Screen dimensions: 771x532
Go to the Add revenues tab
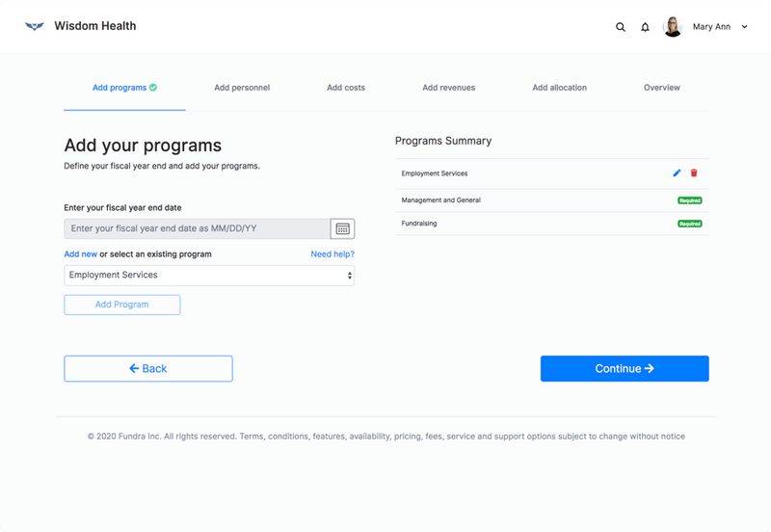[x=449, y=88]
